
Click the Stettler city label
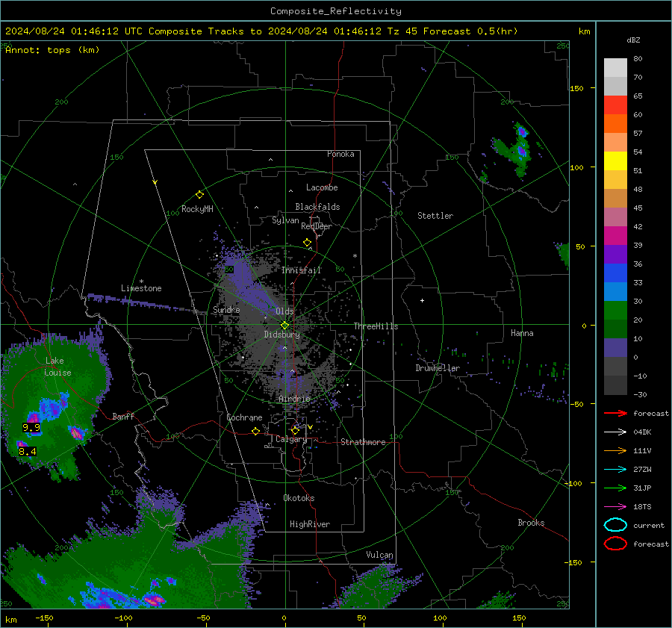pyautogui.click(x=435, y=216)
